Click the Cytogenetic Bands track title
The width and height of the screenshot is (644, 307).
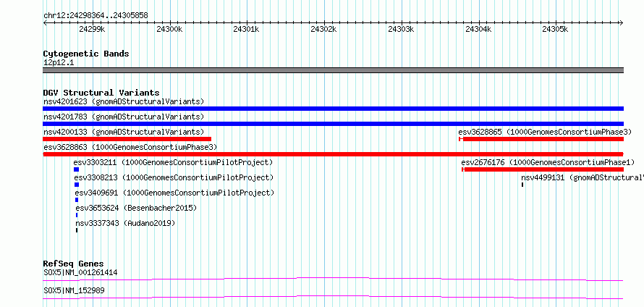tap(86, 54)
